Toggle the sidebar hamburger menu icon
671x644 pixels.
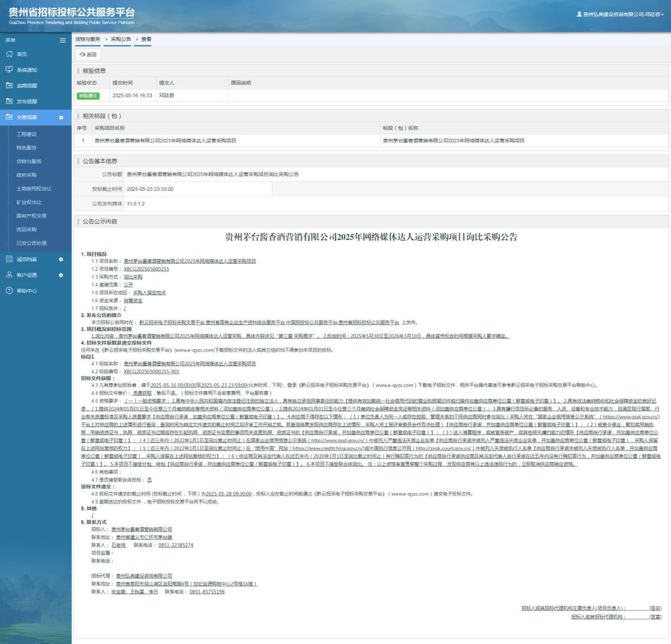pos(63,40)
